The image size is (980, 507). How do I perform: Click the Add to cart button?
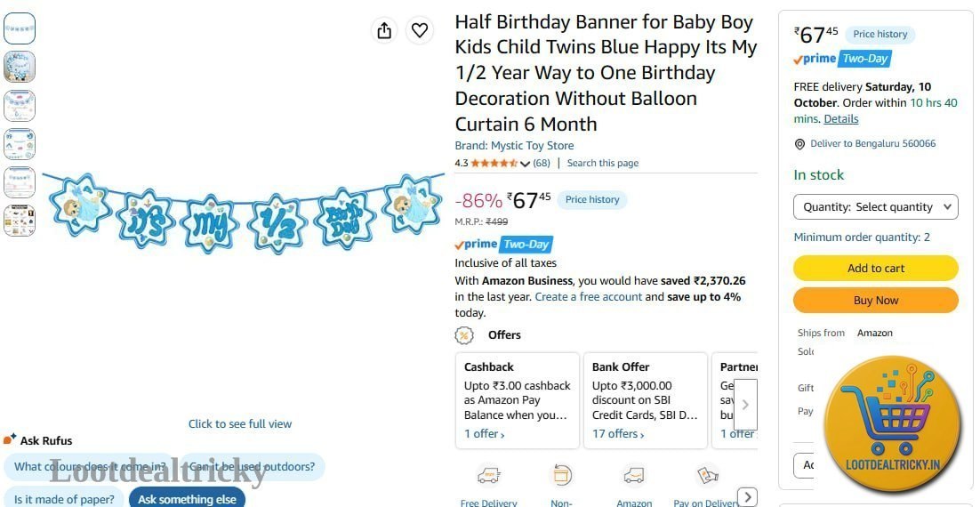pos(876,269)
